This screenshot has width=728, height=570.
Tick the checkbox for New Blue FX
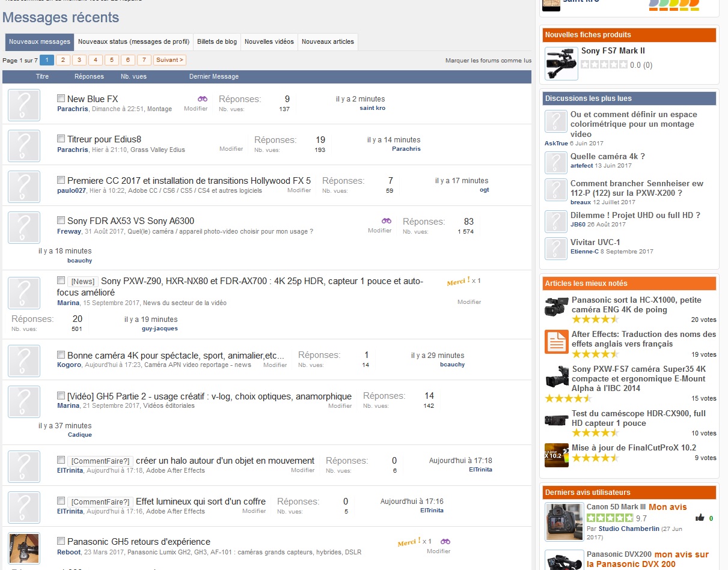point(61,98)
